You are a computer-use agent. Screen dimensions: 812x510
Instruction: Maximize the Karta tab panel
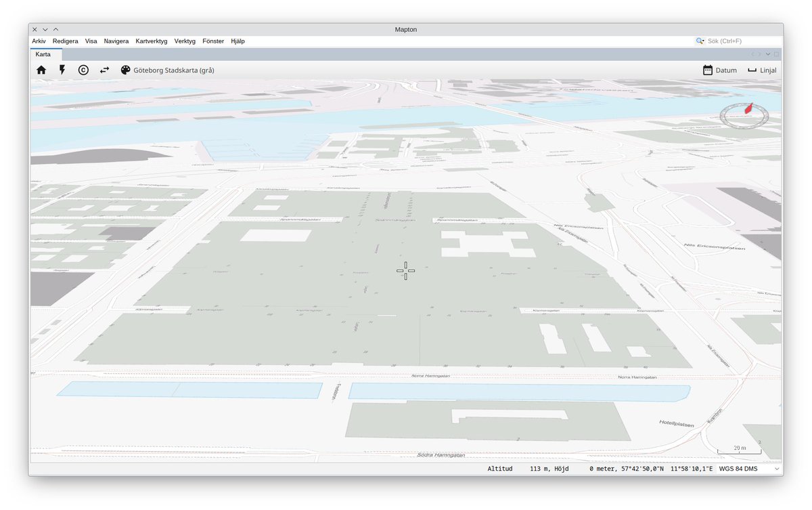pyautogui.click(x=776, y=54)
